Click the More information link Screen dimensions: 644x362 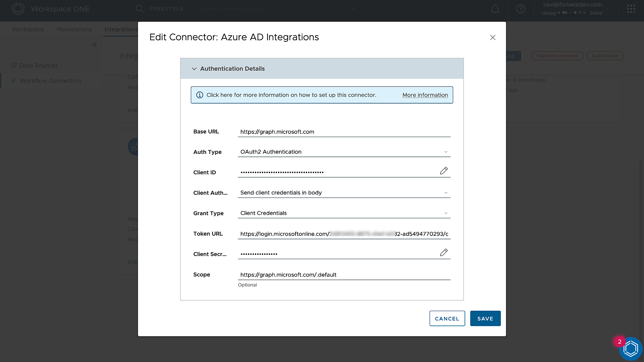point(425,95)
